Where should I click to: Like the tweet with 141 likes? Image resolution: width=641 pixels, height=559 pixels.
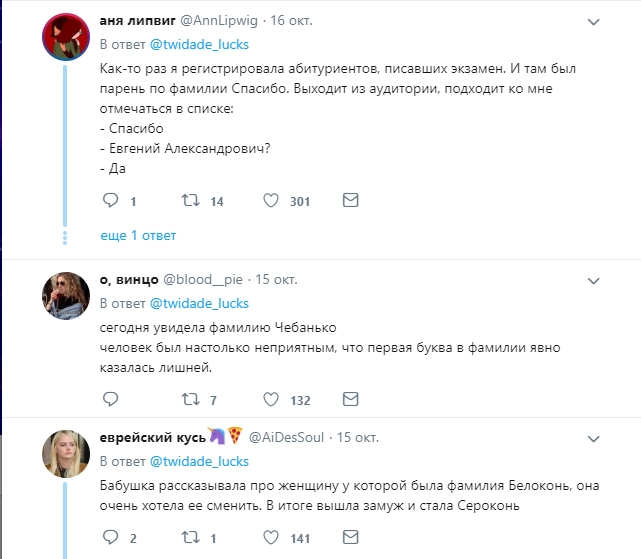(x=269, y=537)
